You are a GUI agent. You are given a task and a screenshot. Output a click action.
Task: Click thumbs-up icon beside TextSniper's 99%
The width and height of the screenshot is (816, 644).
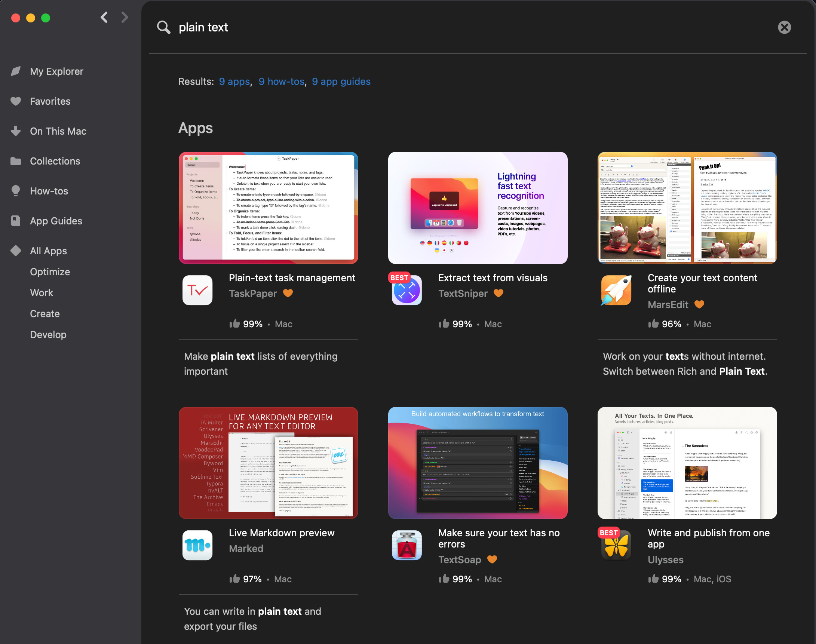(x=444, y=323)
